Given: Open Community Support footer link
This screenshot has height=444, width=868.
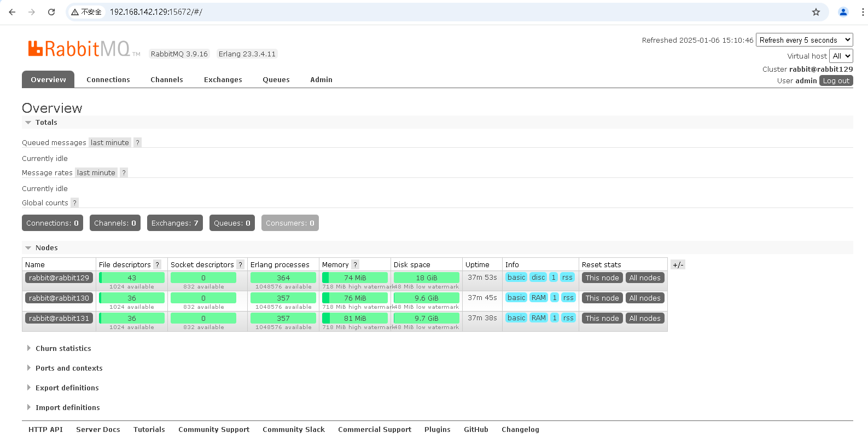Looking at the screenshot, I should point(214,429).
